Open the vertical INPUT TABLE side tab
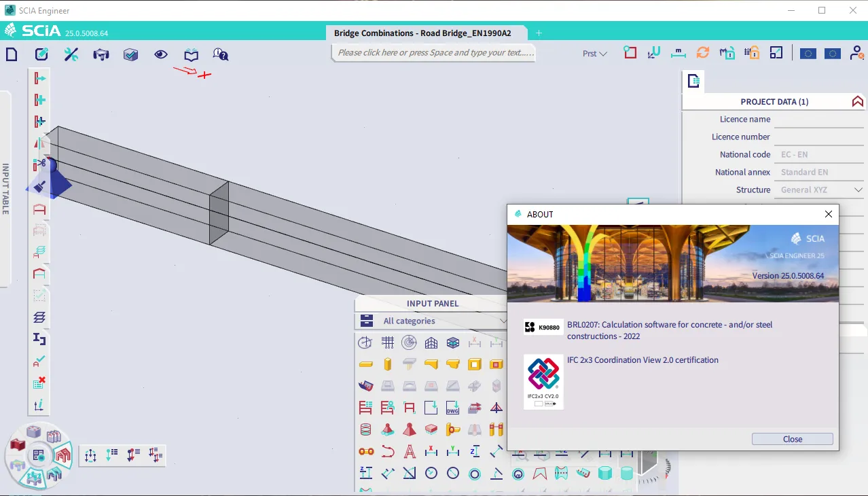This screenshot has height=496, width=868. (x=5, y=189)
